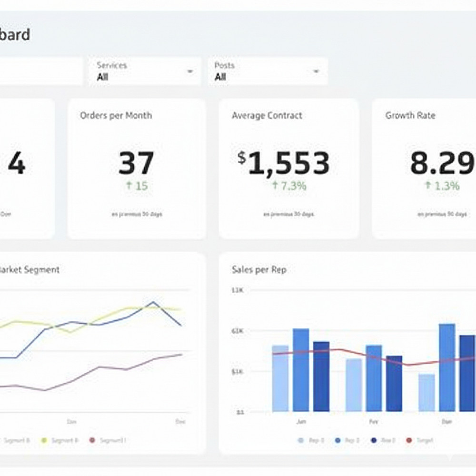Select the Services filter value All
This screenshot has height=476, width=476.
click(x=103, y=77)
